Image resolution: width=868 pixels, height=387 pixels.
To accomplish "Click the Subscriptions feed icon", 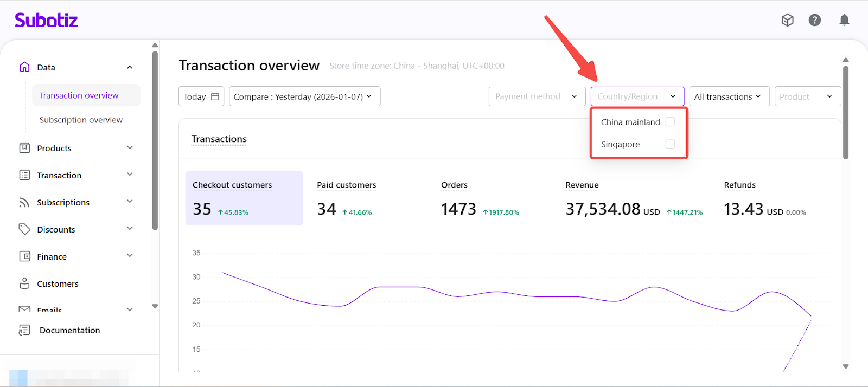I will tap(24, 202).
